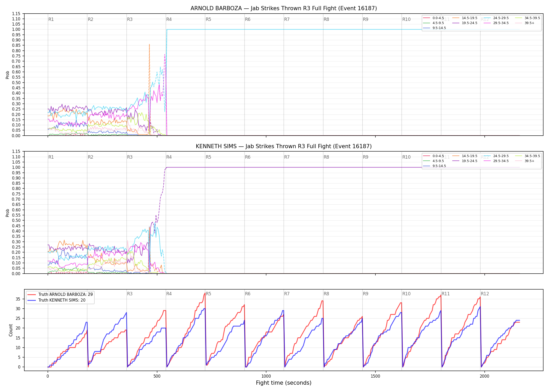Click the R2 round marker in Sims chart
The height and width of the screenshot is (392, 549).
click(90, 157)
